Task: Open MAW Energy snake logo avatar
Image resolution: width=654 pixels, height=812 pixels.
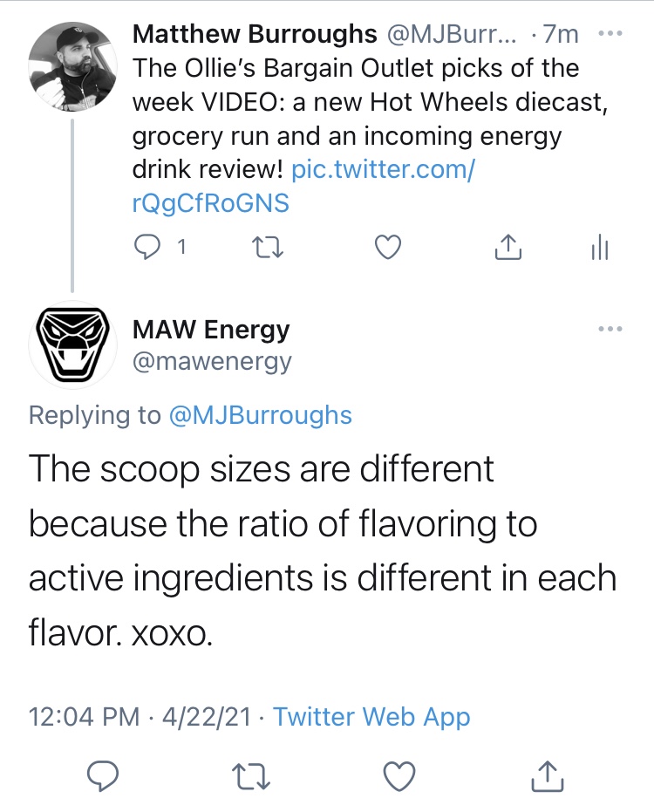Action: pos(72,345)
